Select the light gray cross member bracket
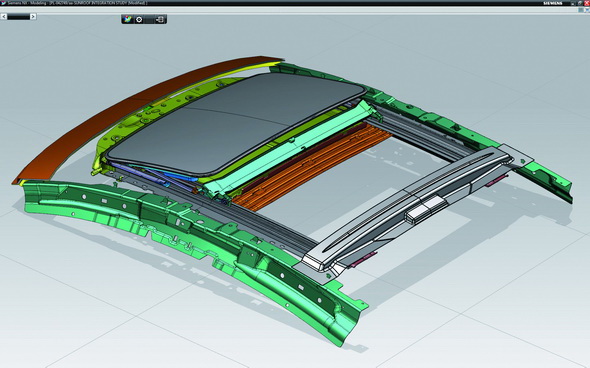Image resolution: width=590 pixels, height=368 pixels. (414, 211)
